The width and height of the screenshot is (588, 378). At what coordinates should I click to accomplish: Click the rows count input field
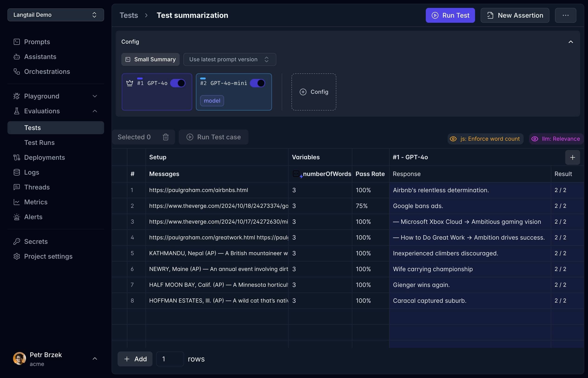(170, 359)
